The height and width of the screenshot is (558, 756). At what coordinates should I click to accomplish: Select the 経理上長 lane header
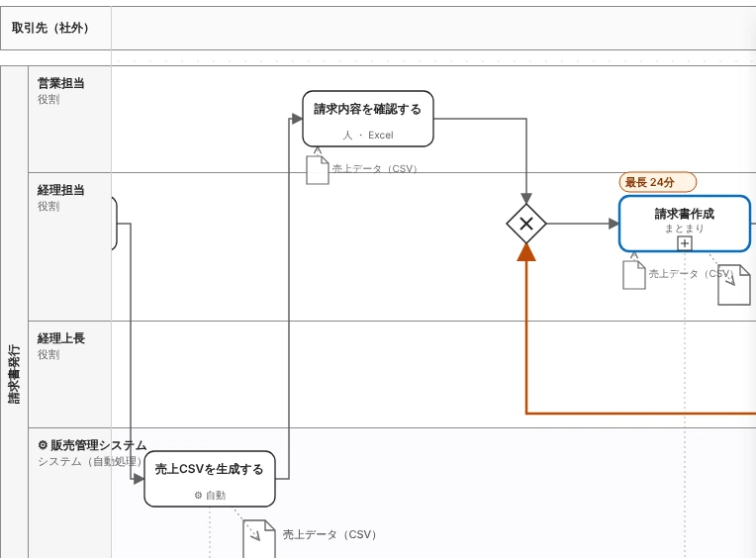70,374
